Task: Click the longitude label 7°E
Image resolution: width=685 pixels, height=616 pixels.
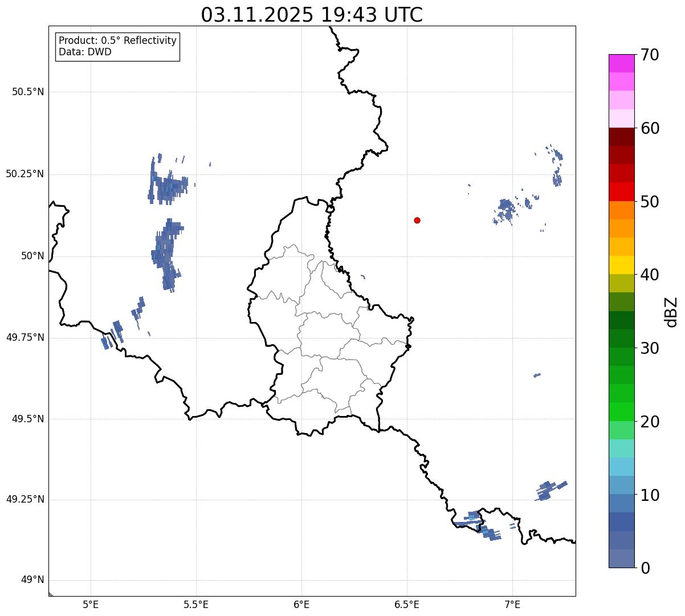Action: [512, 604]
